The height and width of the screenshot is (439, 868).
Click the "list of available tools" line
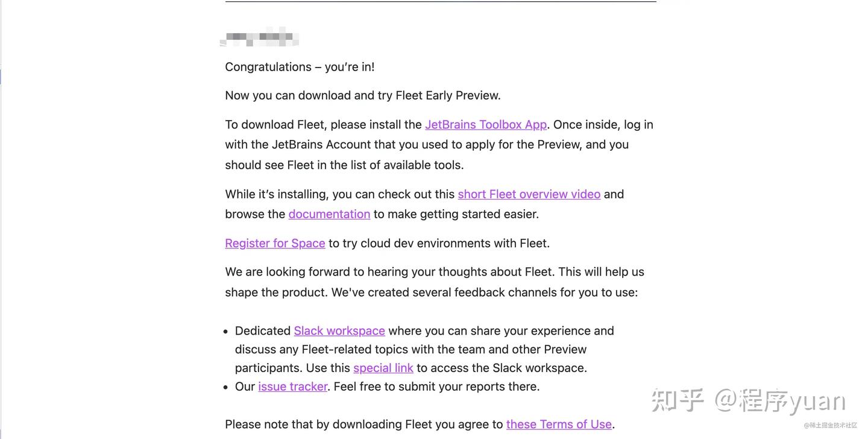pos(344,165)
